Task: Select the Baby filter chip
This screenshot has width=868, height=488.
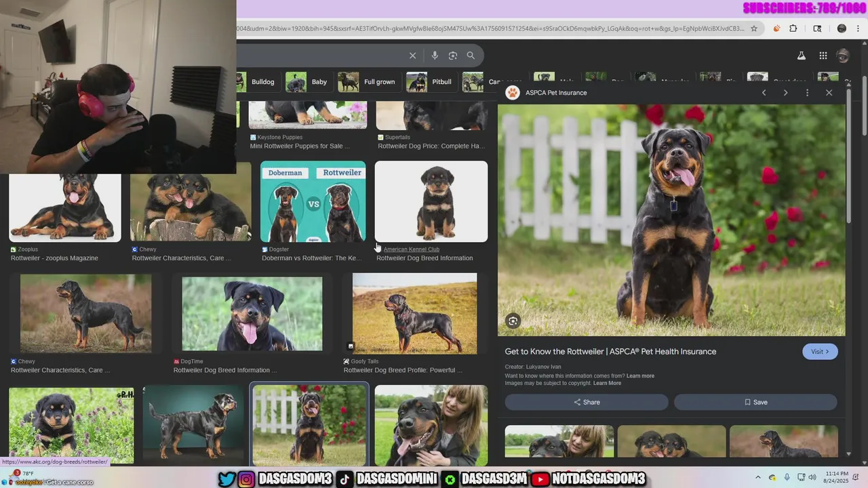Action: (309, 82)
